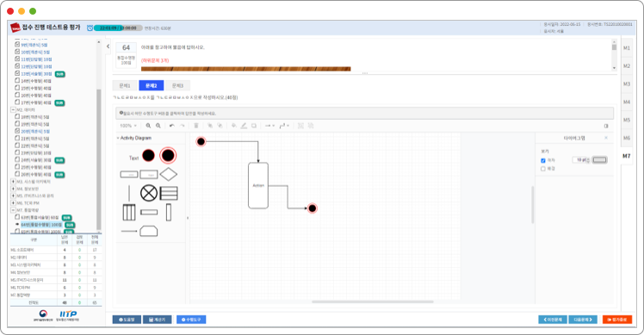The image size is (644, 335).
Task: Toggle checkbox for question 12번
Action: pos(17,65)
